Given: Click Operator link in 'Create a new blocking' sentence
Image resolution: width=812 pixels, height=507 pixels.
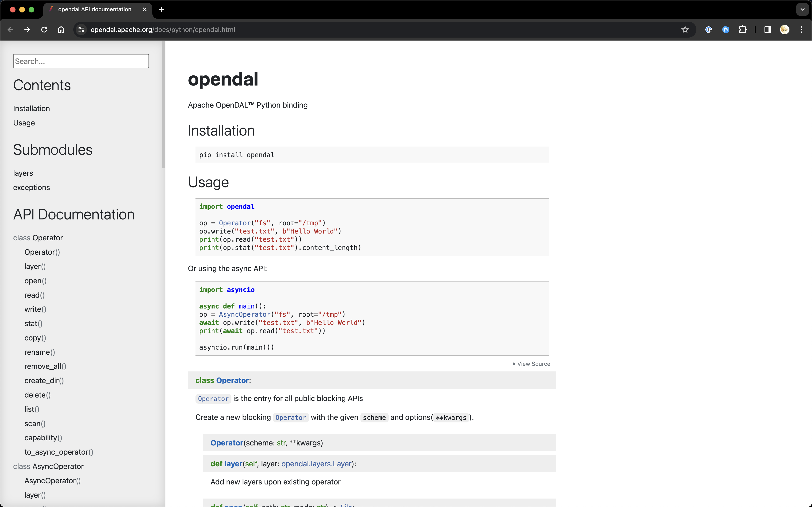Looking at the screenshot, I should tap(291, 417).
